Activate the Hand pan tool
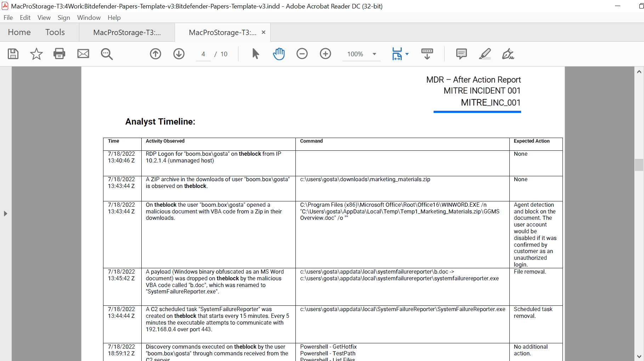The height and width of the screenshot is (361, 644). [x=279, y=54]
